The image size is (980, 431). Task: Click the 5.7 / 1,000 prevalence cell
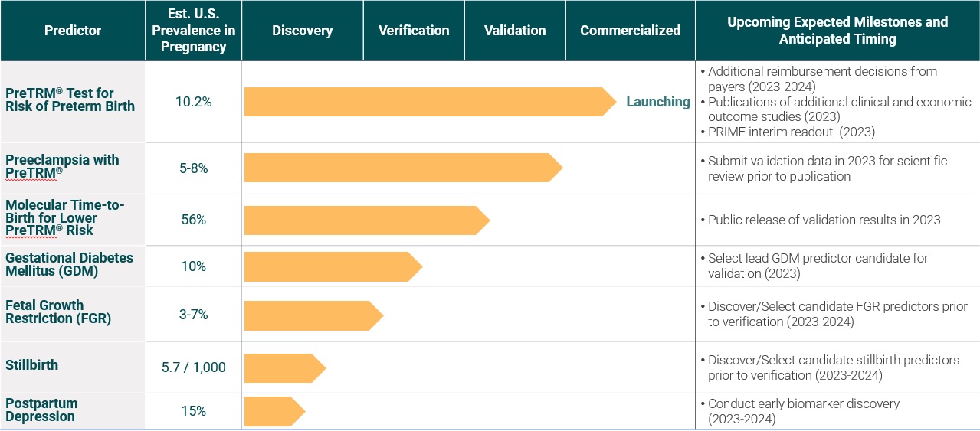(193, 367)
